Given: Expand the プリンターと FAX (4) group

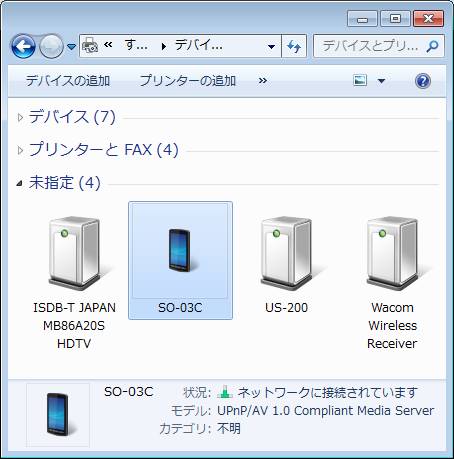Looking at the screenshot, I should click(x=21, y=150).
